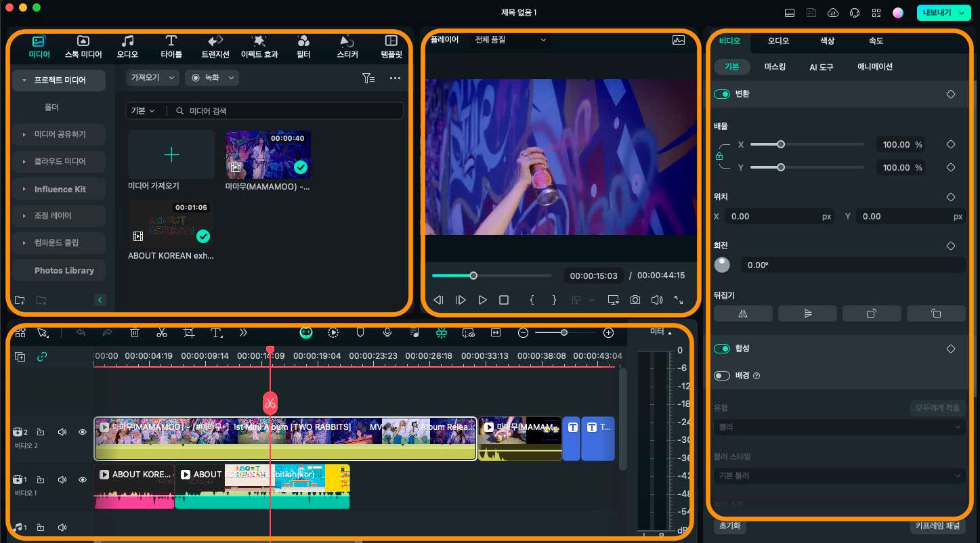980x543 pixels.
Task: Open the 템플릿 (Templates) tab
Action: [x=391, y=47]
